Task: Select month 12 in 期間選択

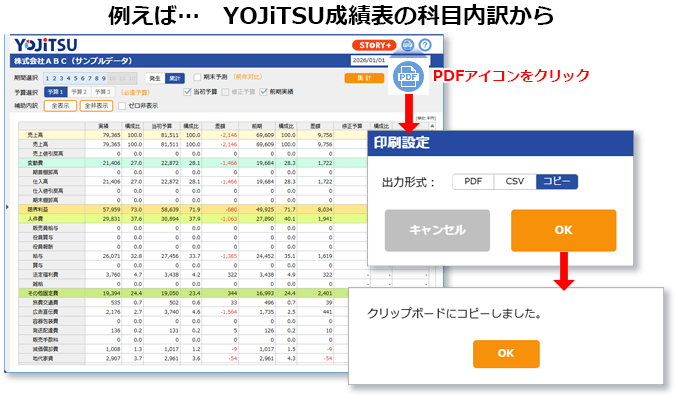Action: [131, 78]
